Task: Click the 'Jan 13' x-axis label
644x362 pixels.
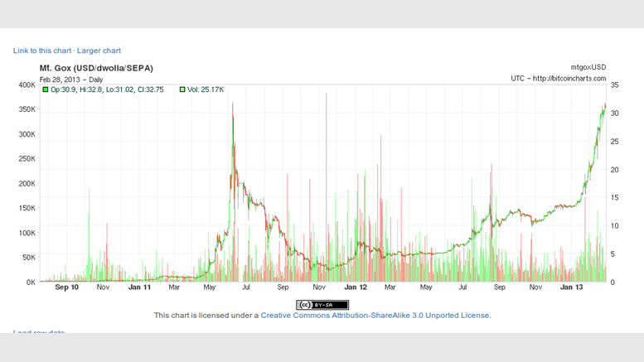Action: (571, 287)
